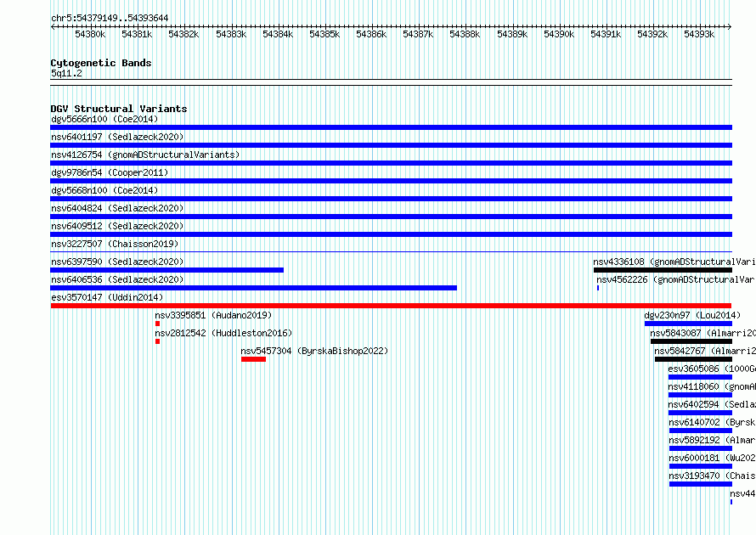Click nsv6000181 variant label
This screenshot has height=535, width=756.
pos(712,458)
